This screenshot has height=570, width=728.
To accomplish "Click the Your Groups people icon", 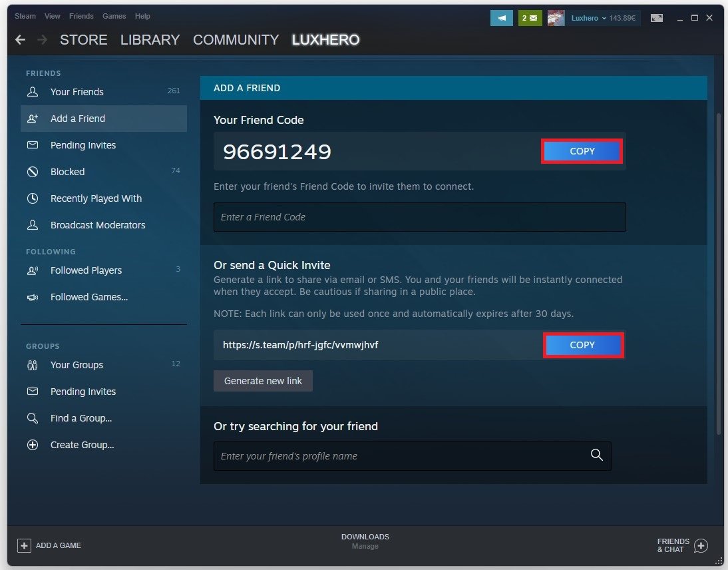I will tap(33, 365).
